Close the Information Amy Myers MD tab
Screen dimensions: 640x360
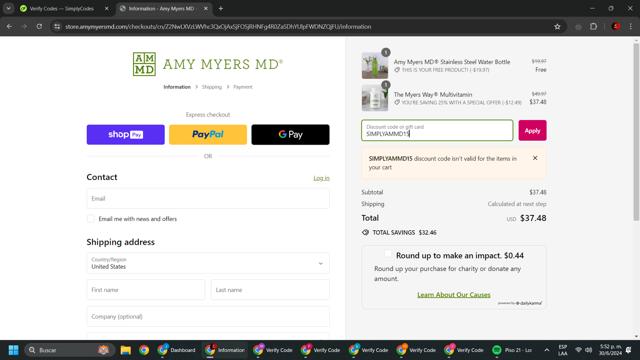206,9
